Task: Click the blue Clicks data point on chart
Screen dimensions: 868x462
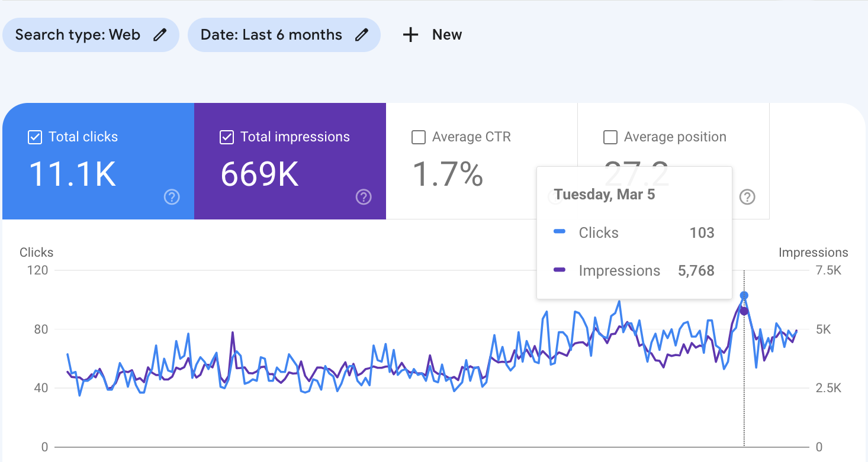Action: 744,295
